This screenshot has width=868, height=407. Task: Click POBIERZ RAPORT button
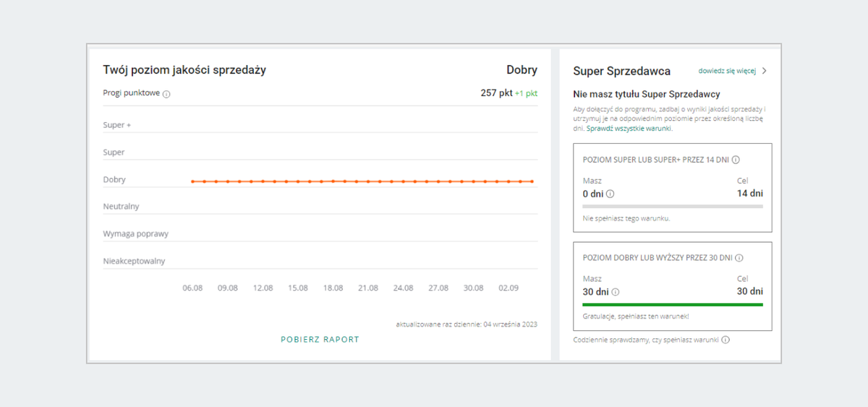coord(320,339)
